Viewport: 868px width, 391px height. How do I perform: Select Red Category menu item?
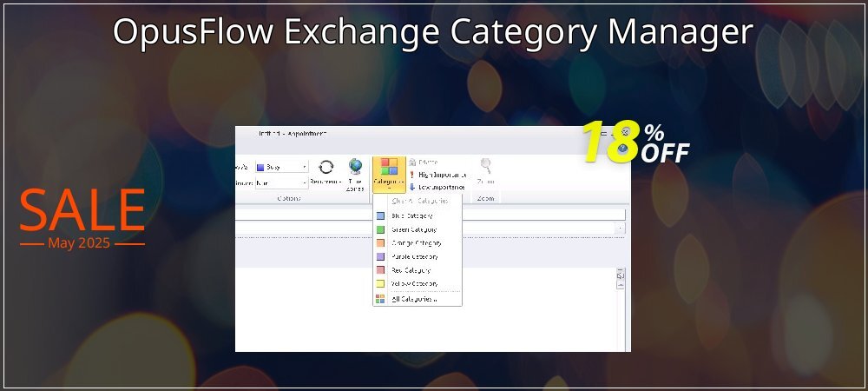(x=418, y=270)
